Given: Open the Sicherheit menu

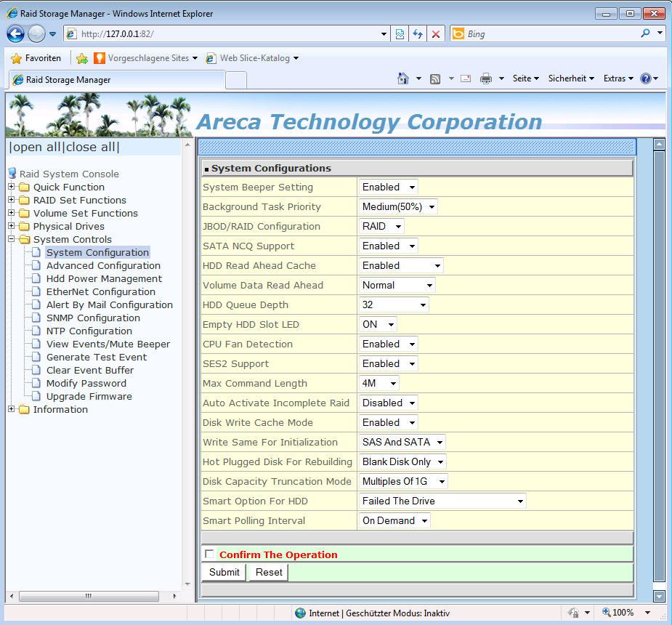Looking at the screenshot, I should (571, 78).
